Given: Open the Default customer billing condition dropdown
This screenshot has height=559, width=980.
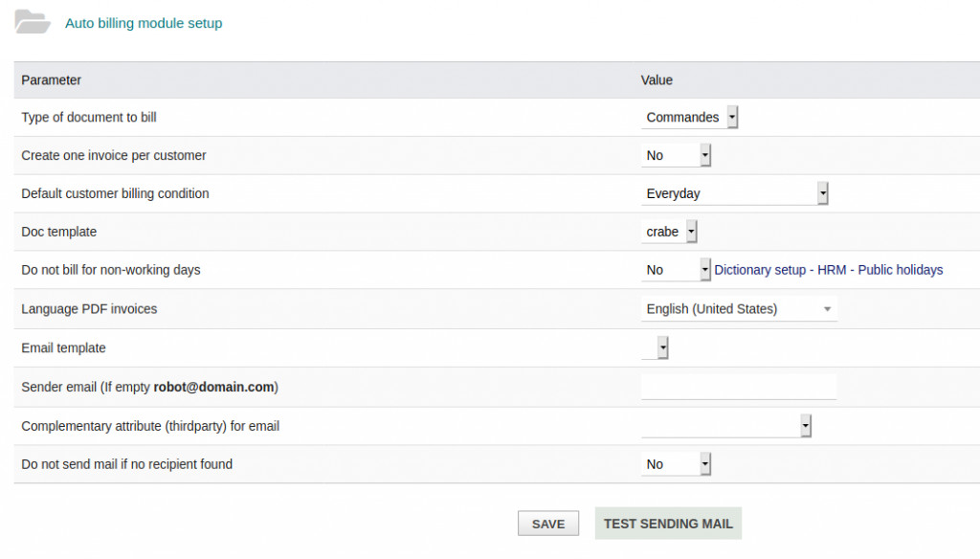Looking at the screenshot, I should [x=734, y=194].
